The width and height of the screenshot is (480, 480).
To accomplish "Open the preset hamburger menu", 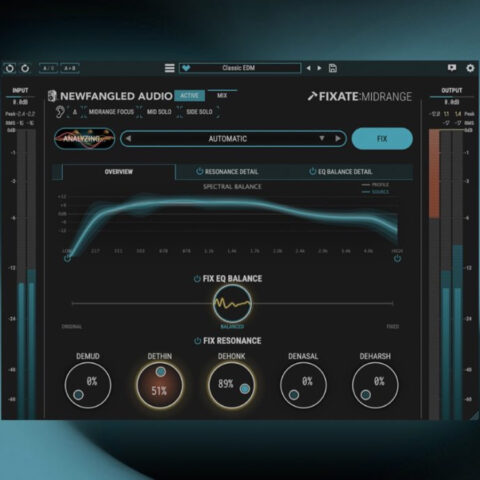I will pos(169,68).
